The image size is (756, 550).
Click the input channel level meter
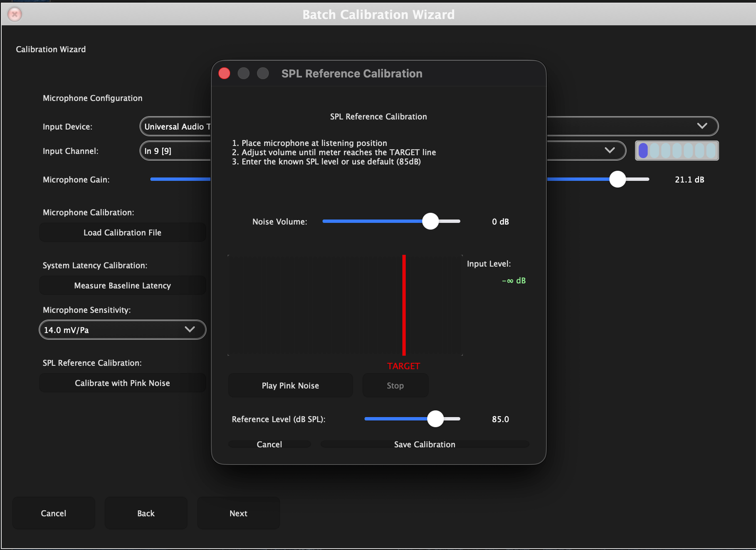coord(677,151)
